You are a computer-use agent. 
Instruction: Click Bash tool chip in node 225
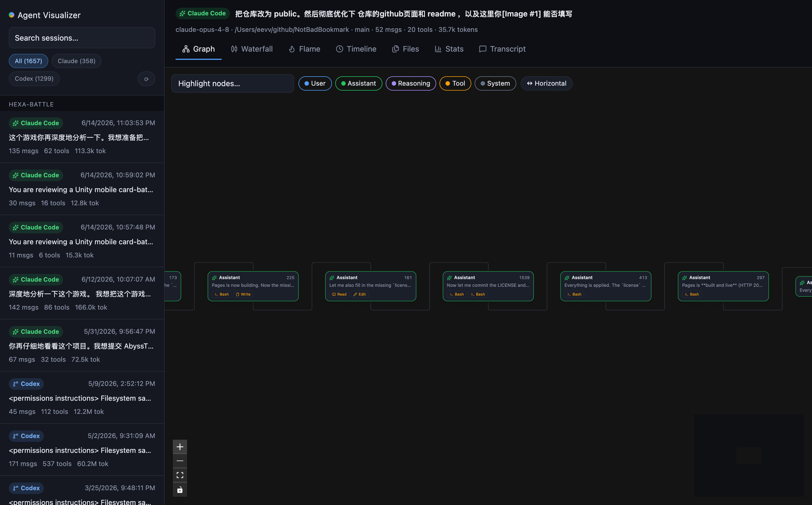222,294
